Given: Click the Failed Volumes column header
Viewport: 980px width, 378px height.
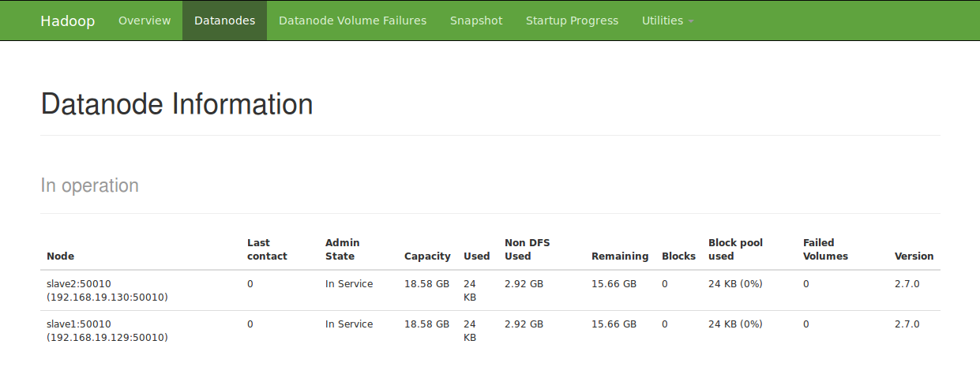Looking at the screenshot, I should [x=825, y=249].
